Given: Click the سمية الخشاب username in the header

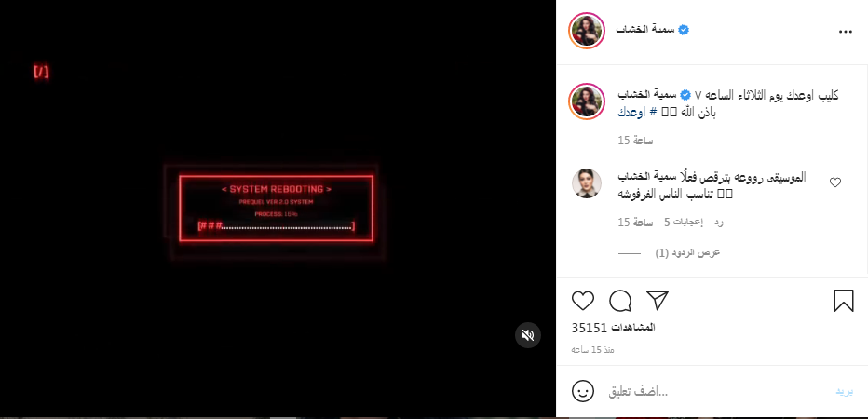Looking at the screenshot, I should [x=645, y=30].
